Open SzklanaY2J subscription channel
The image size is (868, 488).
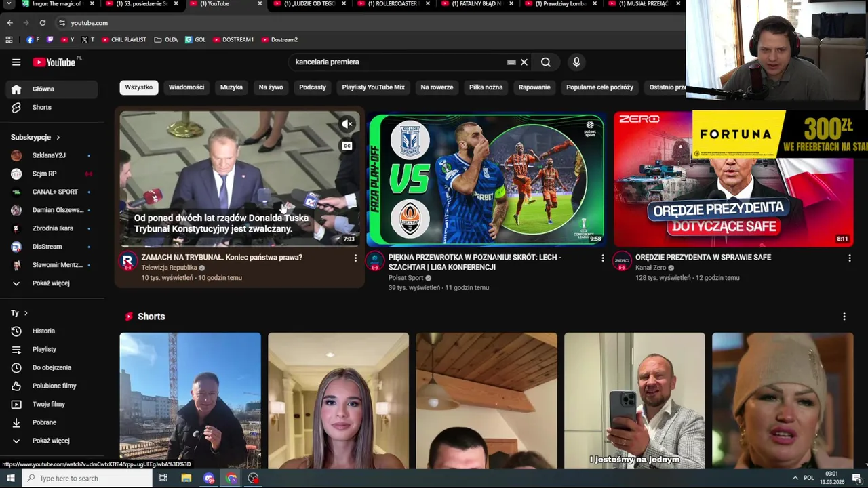(x=52, y=156)
